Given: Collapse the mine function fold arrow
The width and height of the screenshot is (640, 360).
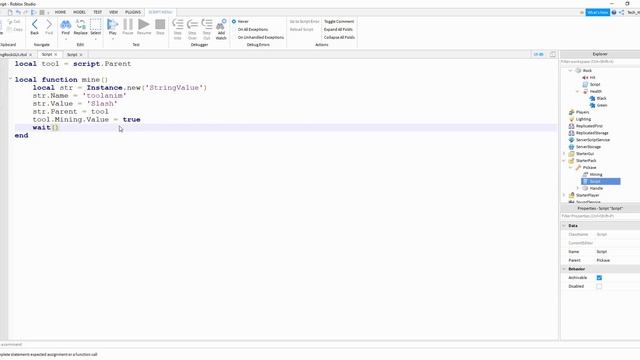Looking at the screenshot, I should pyautogui.click(x=11, y=79).
